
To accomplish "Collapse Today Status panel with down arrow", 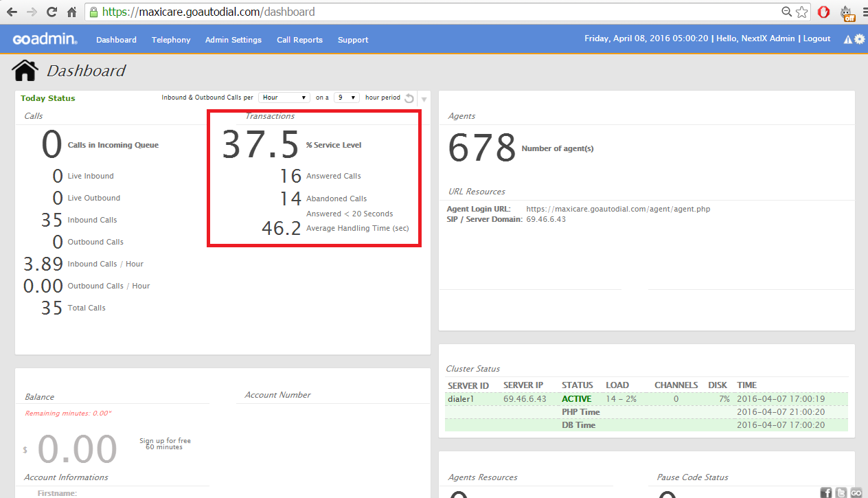I will point(424,100).
